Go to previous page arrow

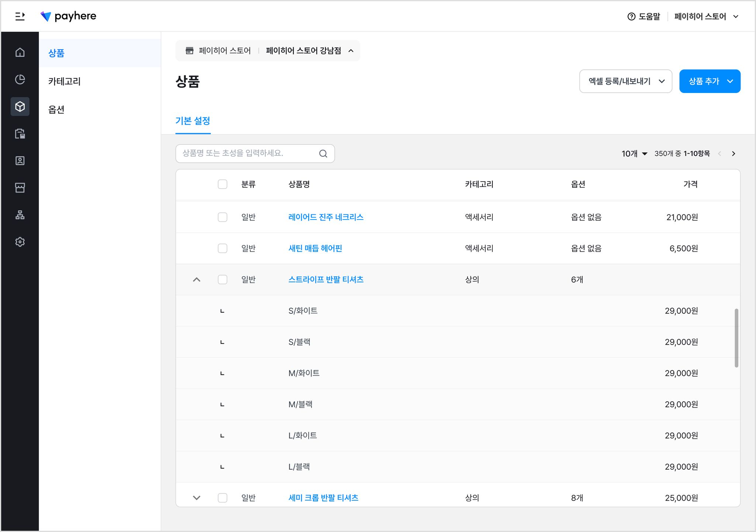[719, 153]
